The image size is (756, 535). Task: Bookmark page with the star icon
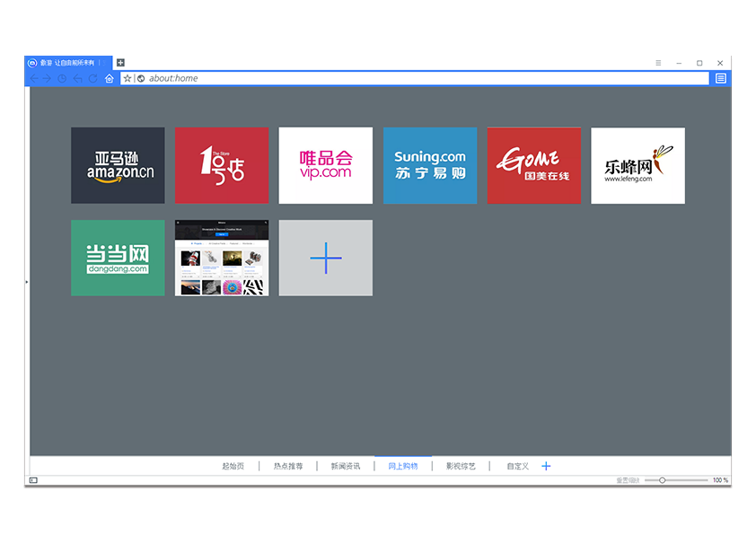coord(127,79)
